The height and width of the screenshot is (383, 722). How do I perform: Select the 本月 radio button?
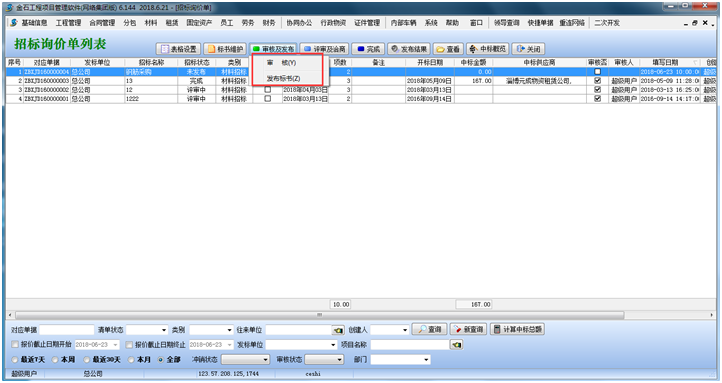(131, 360)
